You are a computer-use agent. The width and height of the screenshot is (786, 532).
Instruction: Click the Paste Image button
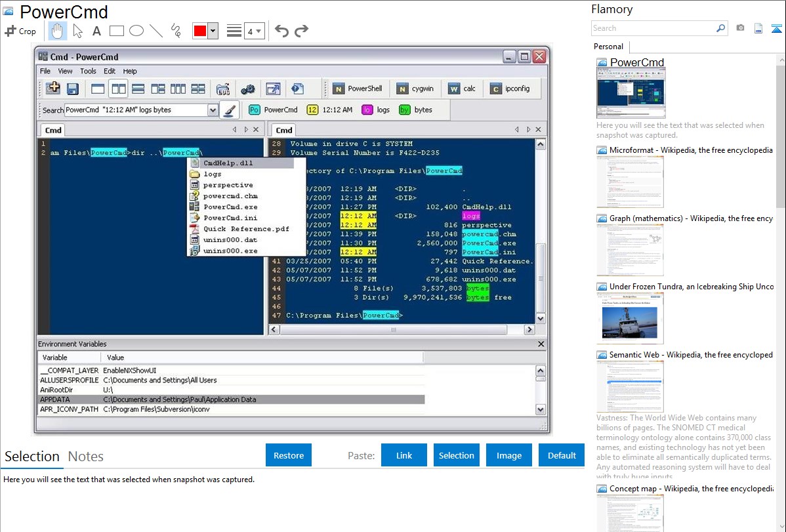click(508, 455)
